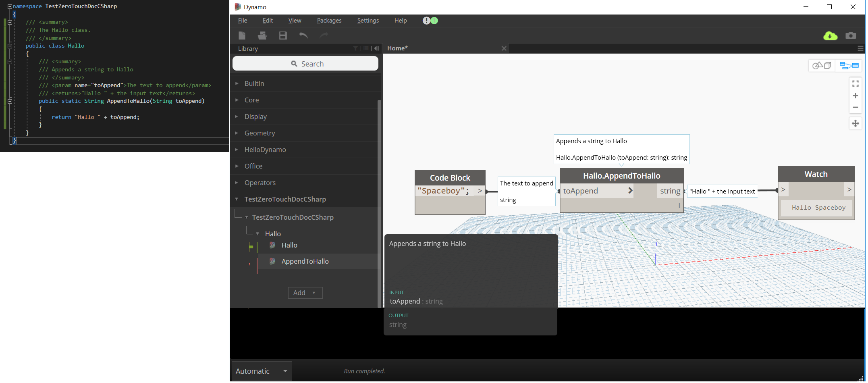The width and height of the screenshot is (868, 383).
Task: Undo the last action in Dynamo
Action: coord(303,35)
